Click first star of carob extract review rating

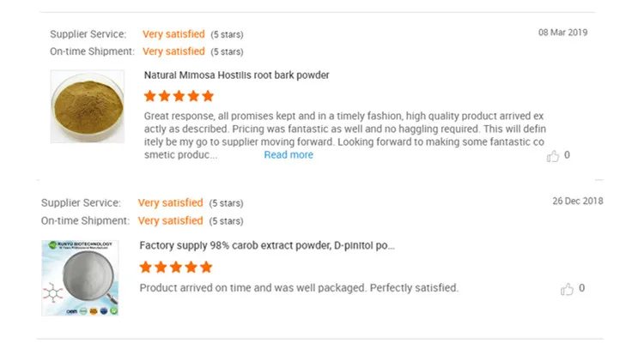tap(146, 267)
